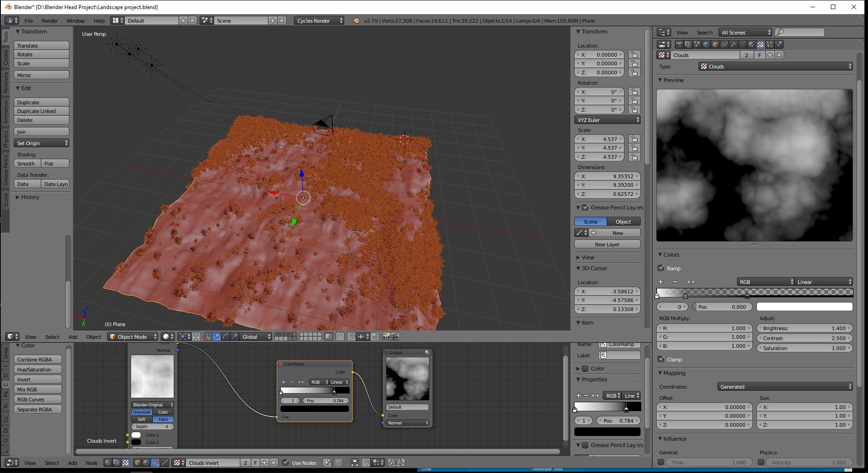
Task: Open the Window menu
Action: pos(75,20)
